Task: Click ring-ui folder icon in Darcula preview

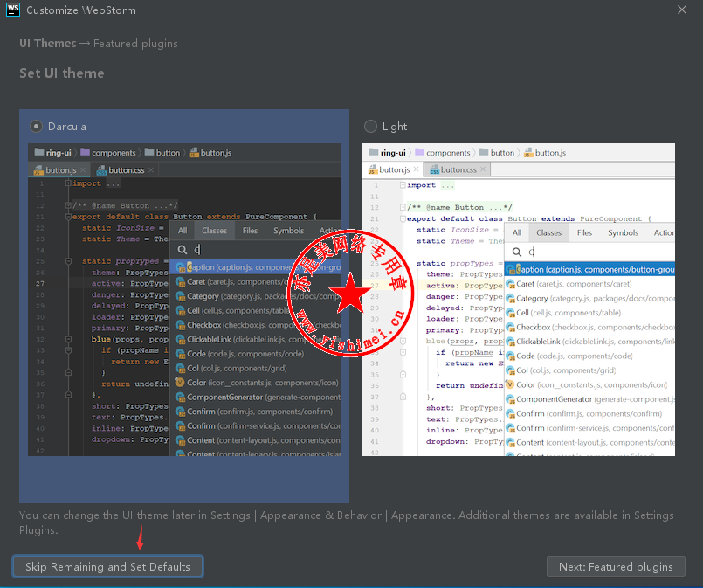Action: tap(39, 153)
